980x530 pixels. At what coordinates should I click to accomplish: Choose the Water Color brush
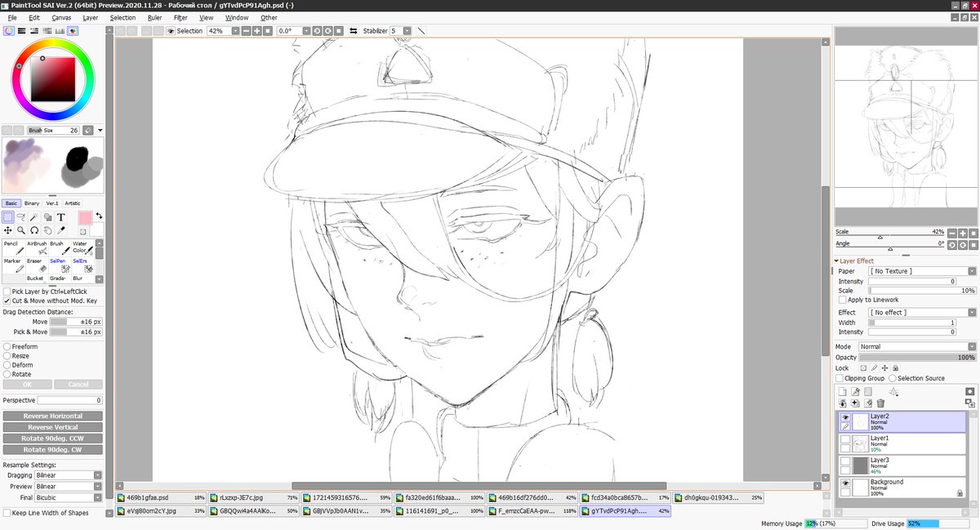pyautogui.click(x=82, y=247)
